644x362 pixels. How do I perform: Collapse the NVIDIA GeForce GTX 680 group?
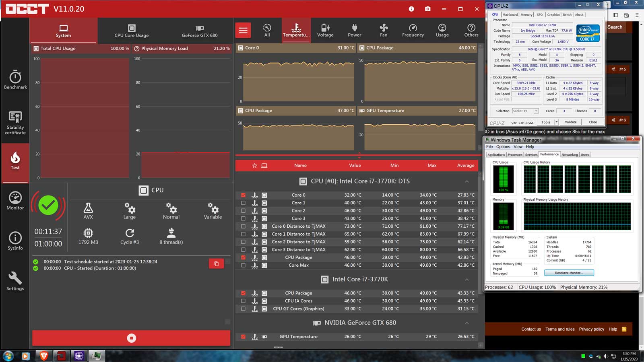point(467,323)
